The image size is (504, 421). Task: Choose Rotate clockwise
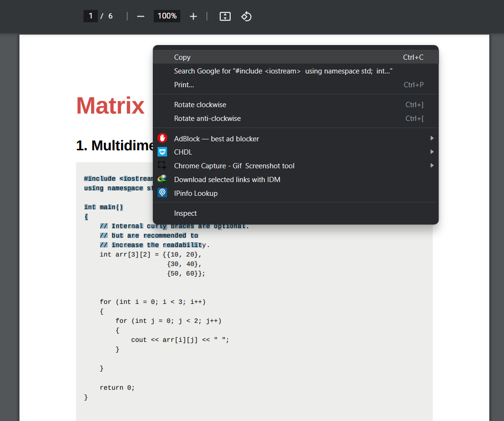pos(296,105)
